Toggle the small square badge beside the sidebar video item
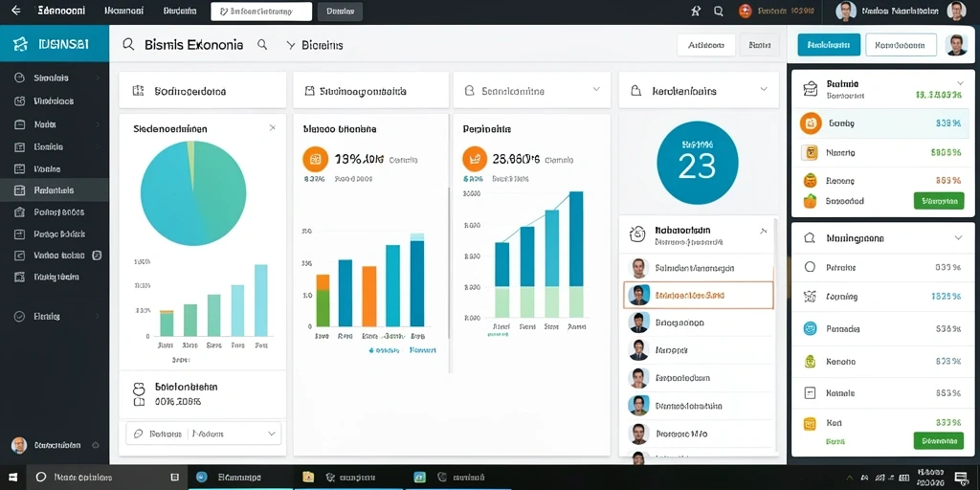 (x=97, y=255)
